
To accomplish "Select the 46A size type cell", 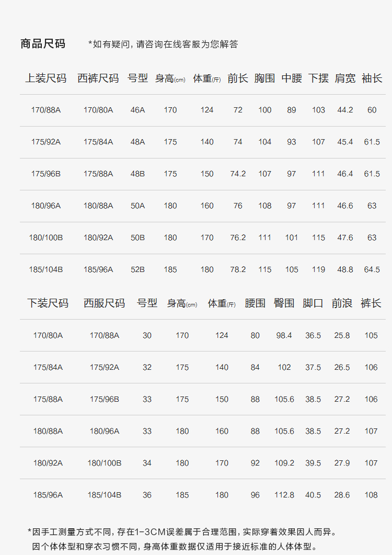I will pyautogui.click(x=138, y=110).
